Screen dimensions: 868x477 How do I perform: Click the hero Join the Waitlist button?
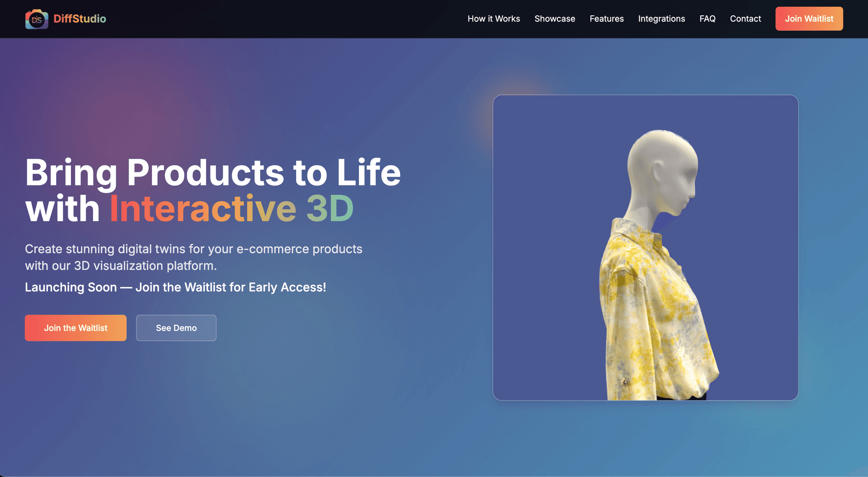(75, 328)
